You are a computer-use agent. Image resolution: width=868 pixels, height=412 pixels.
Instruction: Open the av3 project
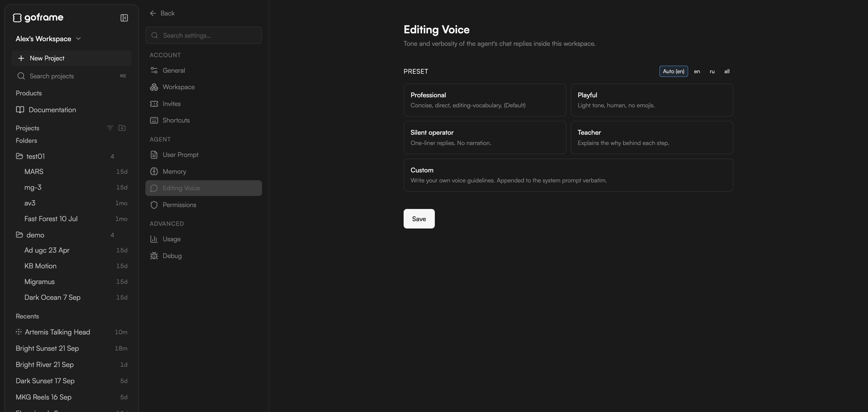71,203
